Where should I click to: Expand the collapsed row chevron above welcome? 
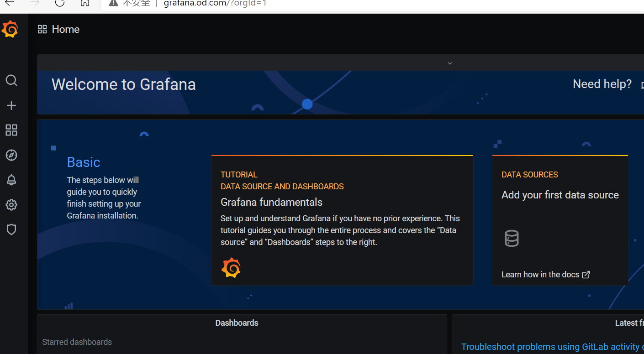coord(450,63)
